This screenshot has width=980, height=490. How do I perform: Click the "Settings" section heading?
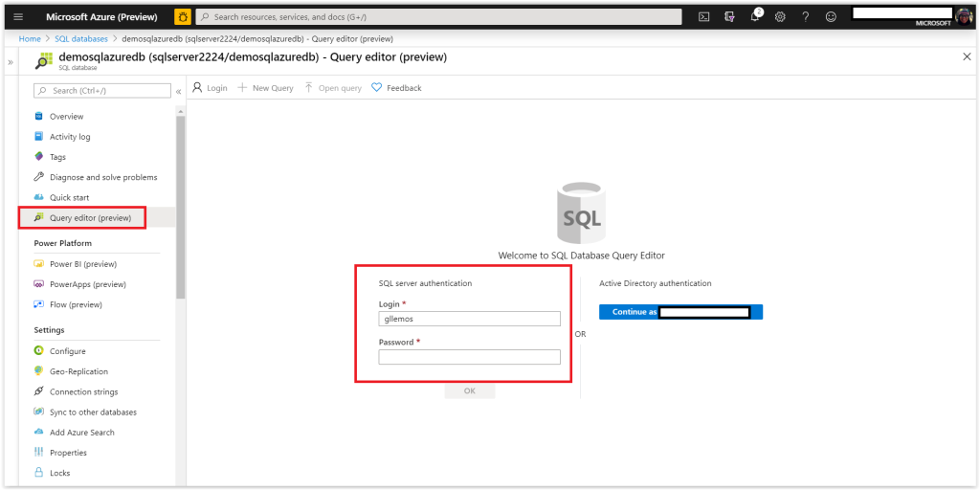tap(49, 330)
